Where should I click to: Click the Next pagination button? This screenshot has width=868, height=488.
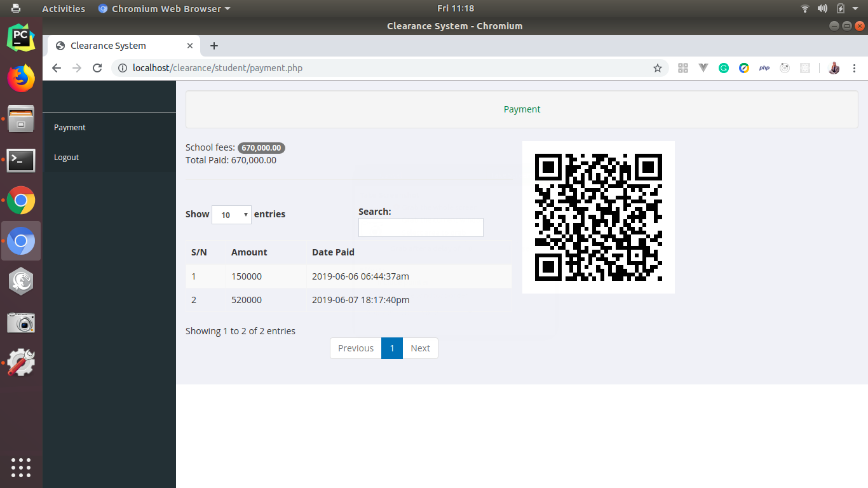click(420, 348)
